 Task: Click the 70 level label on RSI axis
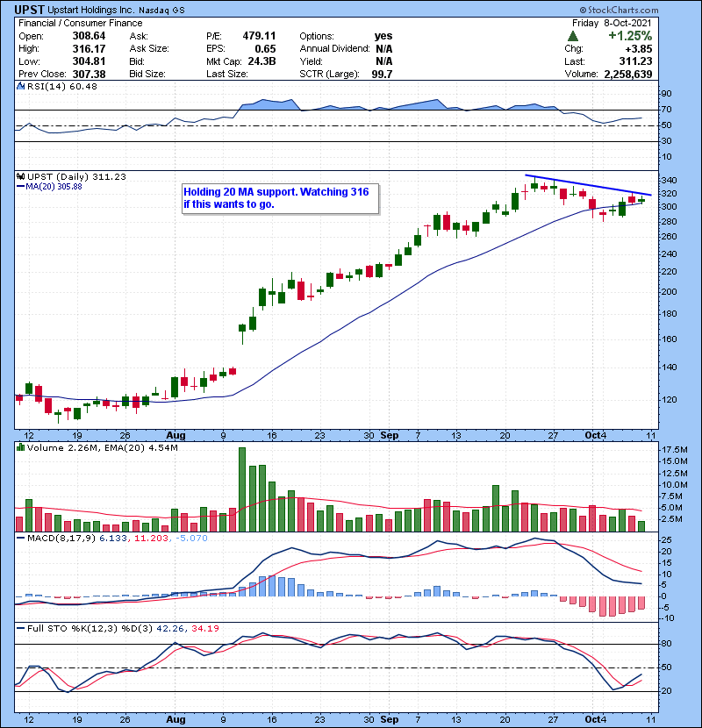667,110
